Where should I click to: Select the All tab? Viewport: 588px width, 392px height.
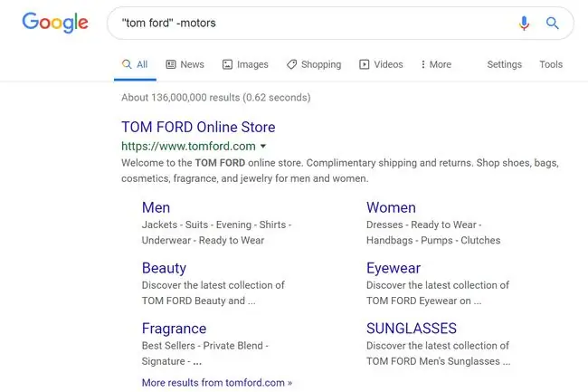(x=135, y=64)
